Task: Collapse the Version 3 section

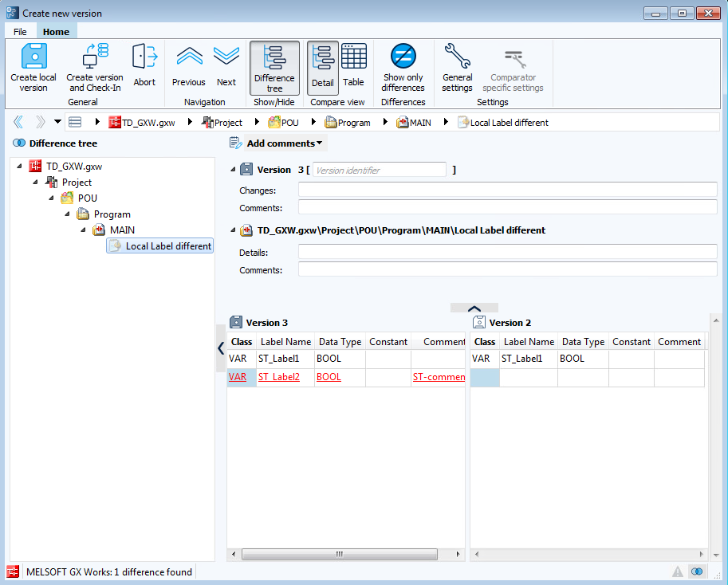Action: pos(233,170)
